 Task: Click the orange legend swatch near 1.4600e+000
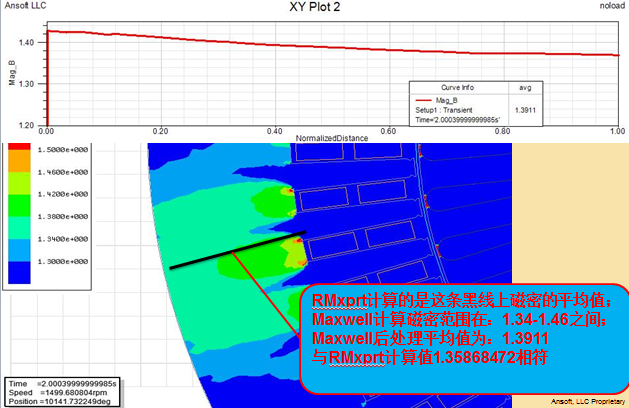[x=19, y=161]
